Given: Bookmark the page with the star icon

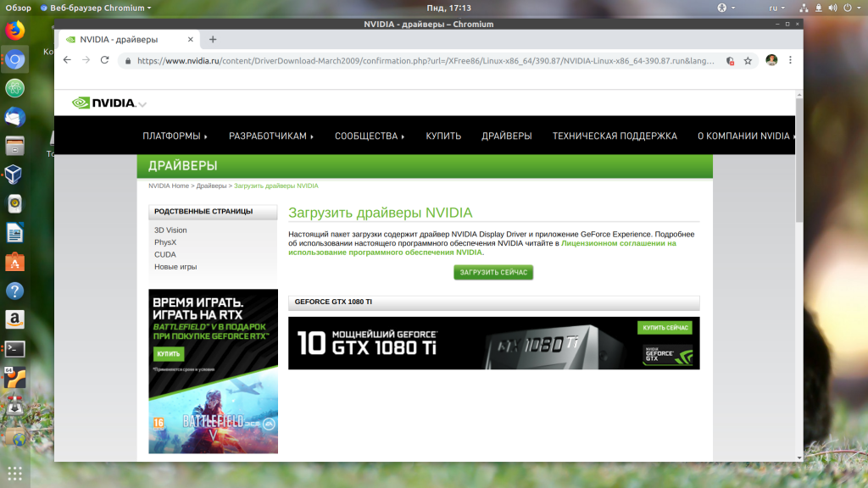Looking at the screenshot, I should click(x=748, y=61).
